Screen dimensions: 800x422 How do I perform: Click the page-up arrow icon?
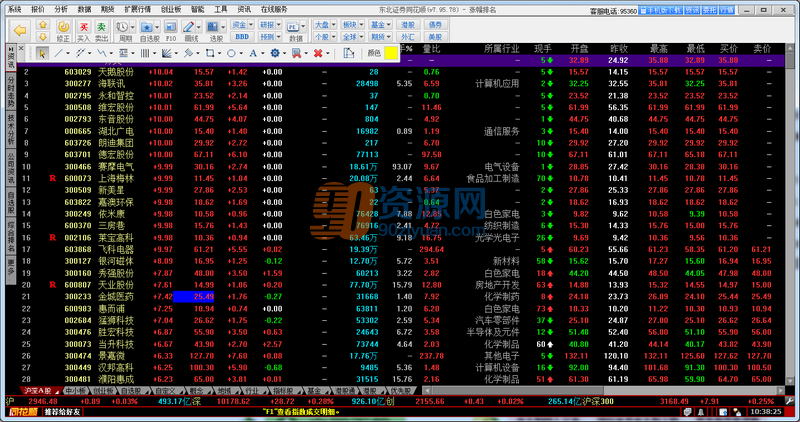(43, 24)
